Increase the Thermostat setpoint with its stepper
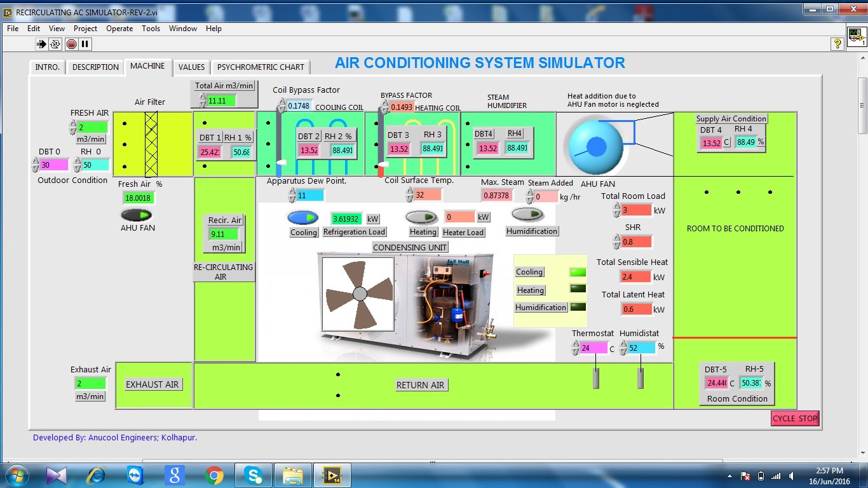 (x=574, y=344)
